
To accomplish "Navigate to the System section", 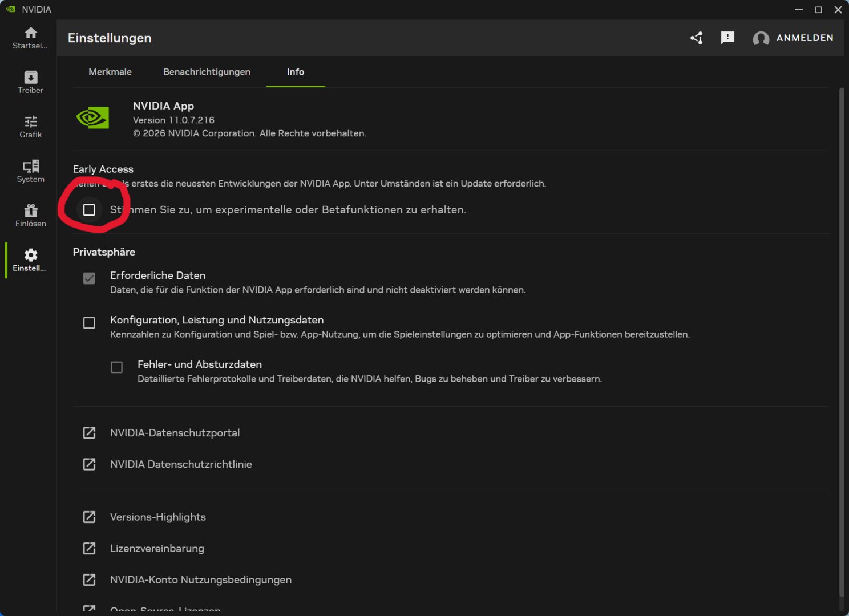I will point(30,171).
